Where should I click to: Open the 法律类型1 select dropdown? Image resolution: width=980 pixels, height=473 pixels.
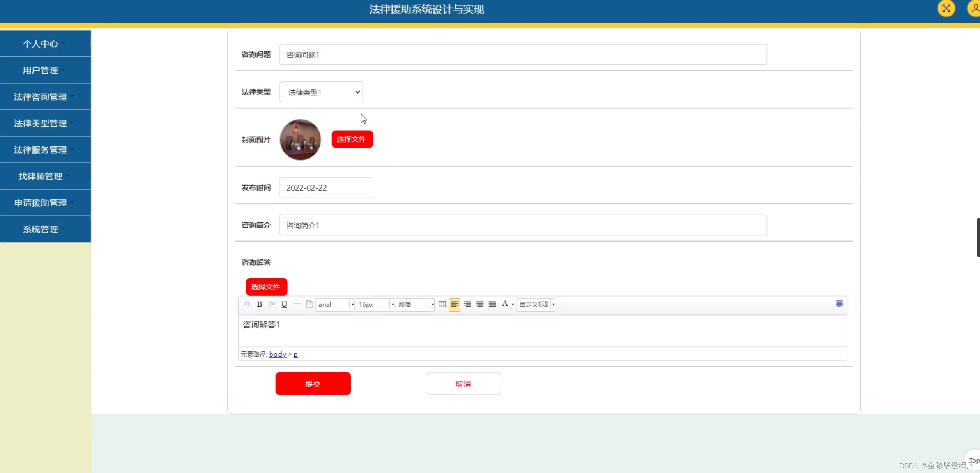321,92
